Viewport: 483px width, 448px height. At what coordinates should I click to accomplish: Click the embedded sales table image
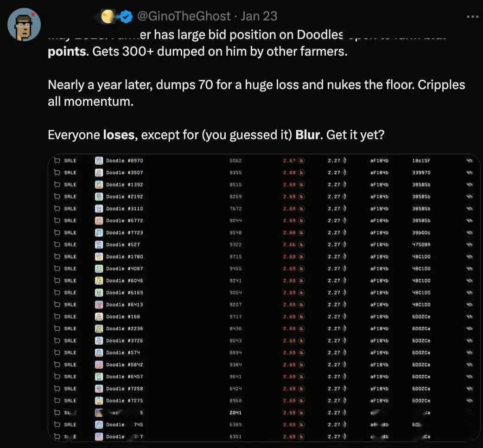click(x=264, y=298)
